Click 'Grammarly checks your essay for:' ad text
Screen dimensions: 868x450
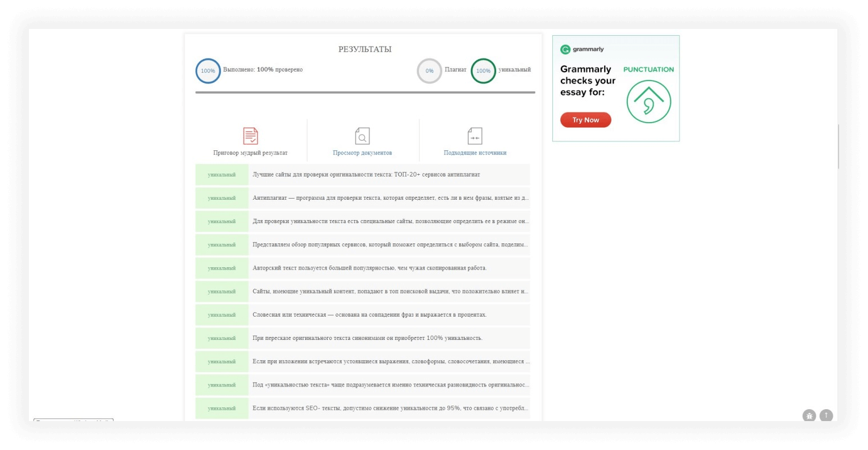point(588,81)
